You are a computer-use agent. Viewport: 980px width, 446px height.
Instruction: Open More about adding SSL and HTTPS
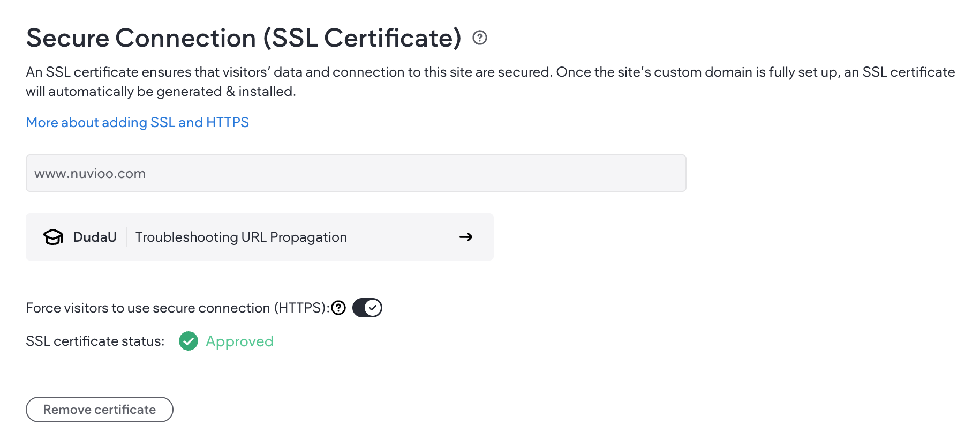(137, 122)
